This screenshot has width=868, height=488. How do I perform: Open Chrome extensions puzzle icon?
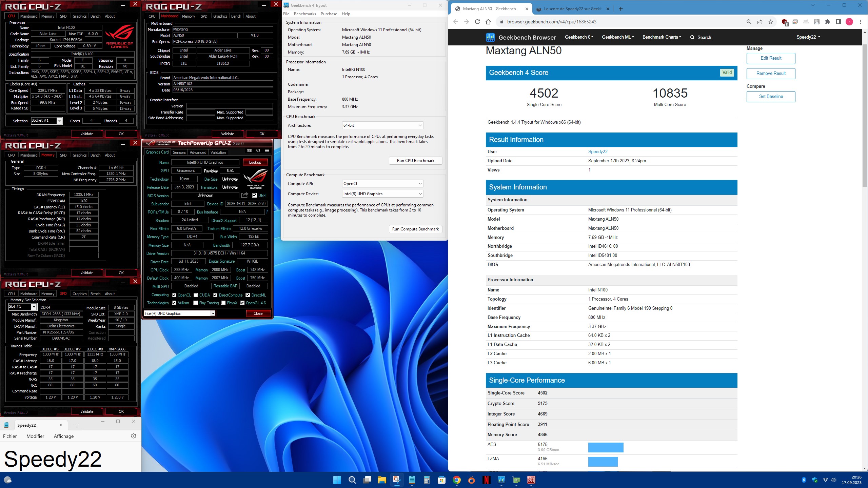coord(828,22)
